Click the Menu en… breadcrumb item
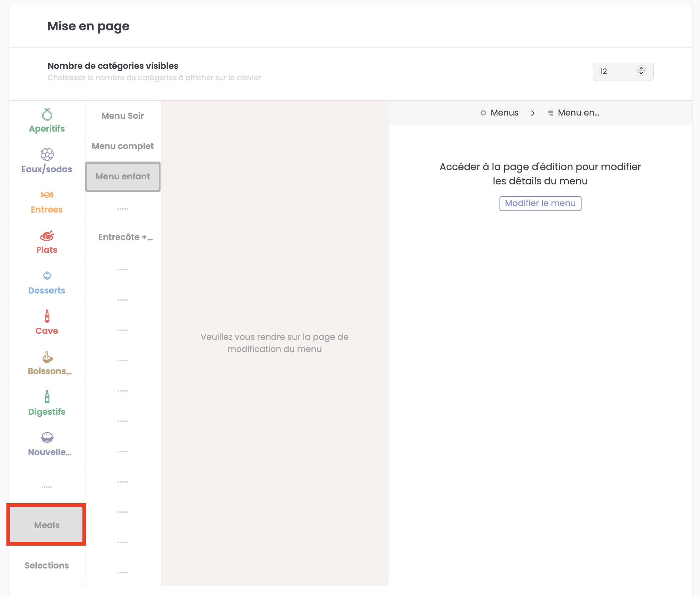700x597 pixels. coord(578,113)
